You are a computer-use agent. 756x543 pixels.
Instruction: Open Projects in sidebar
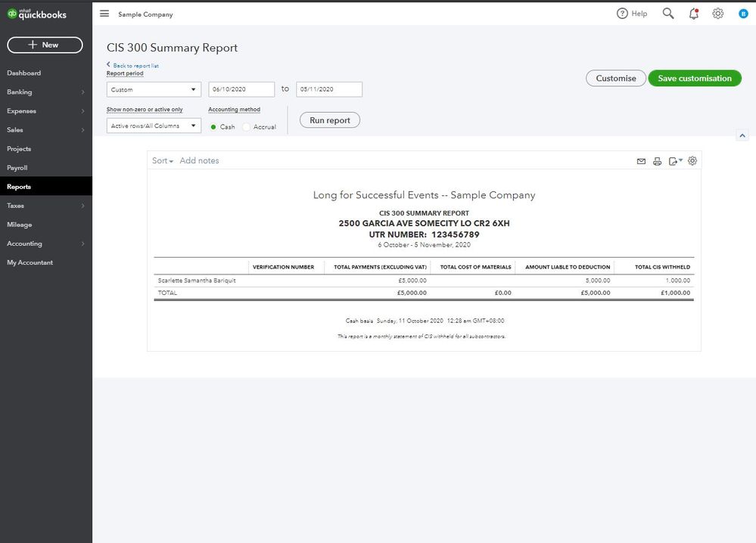19,149
